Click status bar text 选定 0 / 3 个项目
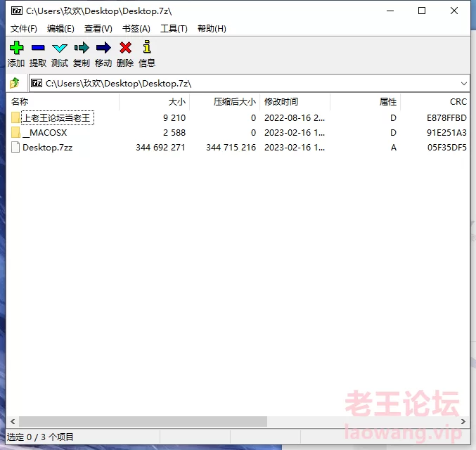The width and height of the screenshot is (476, 450). tap(40, 437)
